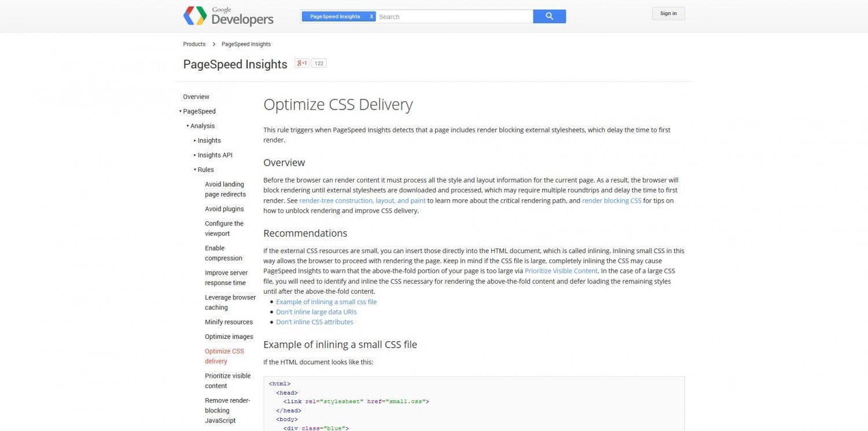Image resolution: width=868 pixels, height=431 pixels.
Task: Open Remove render-blocking JavaScript rule
Action: point(227,410)
